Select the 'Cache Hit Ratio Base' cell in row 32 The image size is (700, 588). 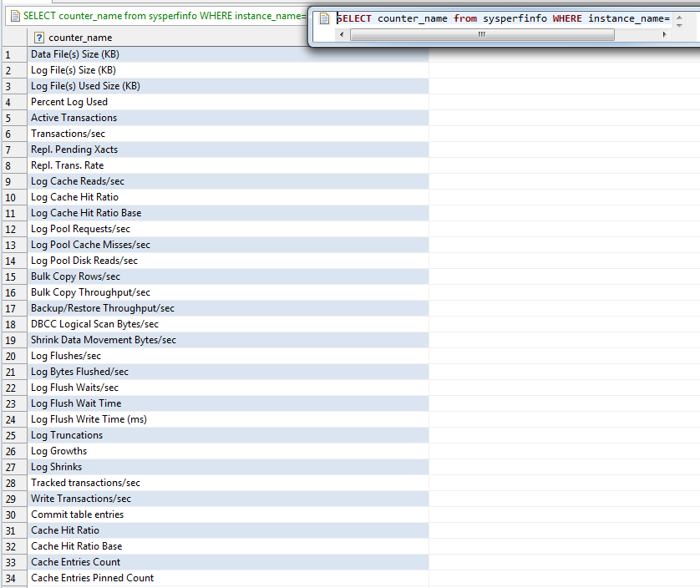point(228,546)
